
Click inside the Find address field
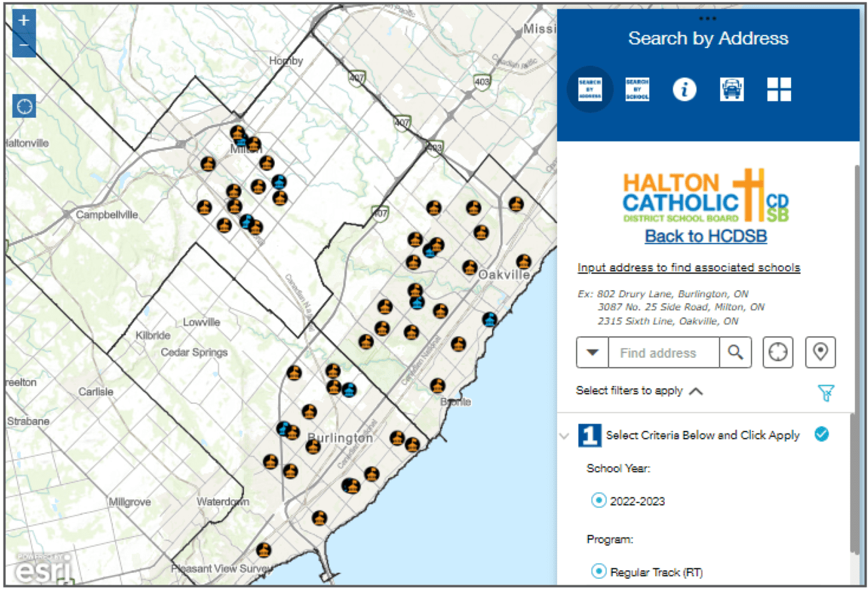coord(662,353)
